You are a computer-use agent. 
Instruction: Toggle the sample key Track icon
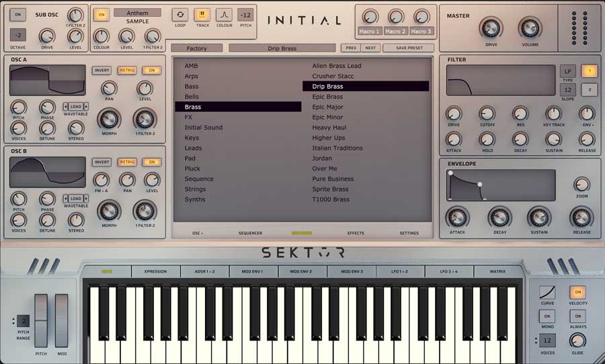point(202,15)
